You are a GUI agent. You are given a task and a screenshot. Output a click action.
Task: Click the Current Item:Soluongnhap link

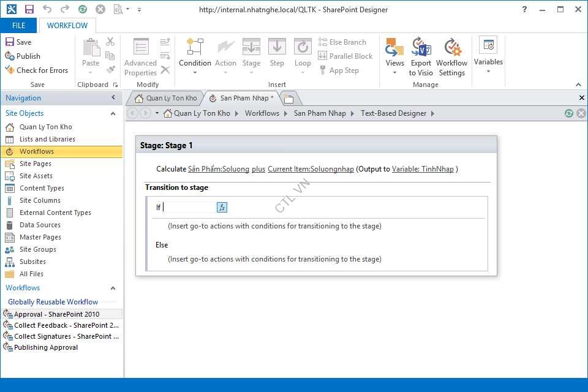[x=311, y=169]
